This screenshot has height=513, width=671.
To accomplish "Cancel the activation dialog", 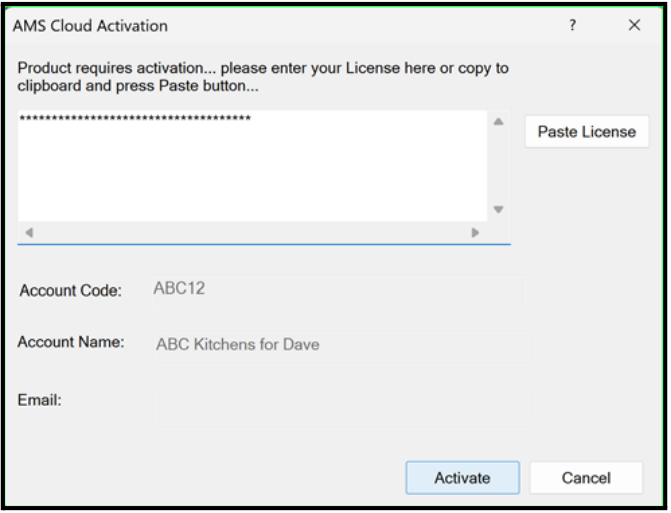I will (586, 478).
